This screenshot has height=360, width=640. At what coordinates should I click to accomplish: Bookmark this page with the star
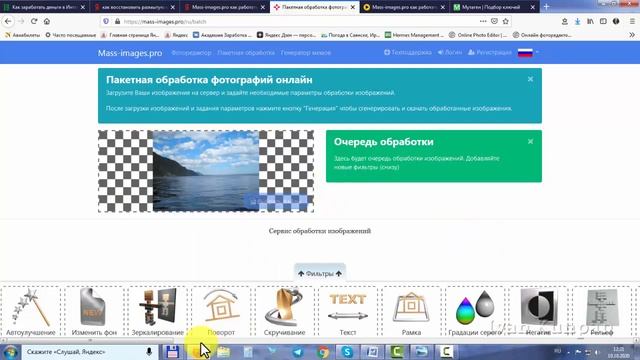point(506,21)
